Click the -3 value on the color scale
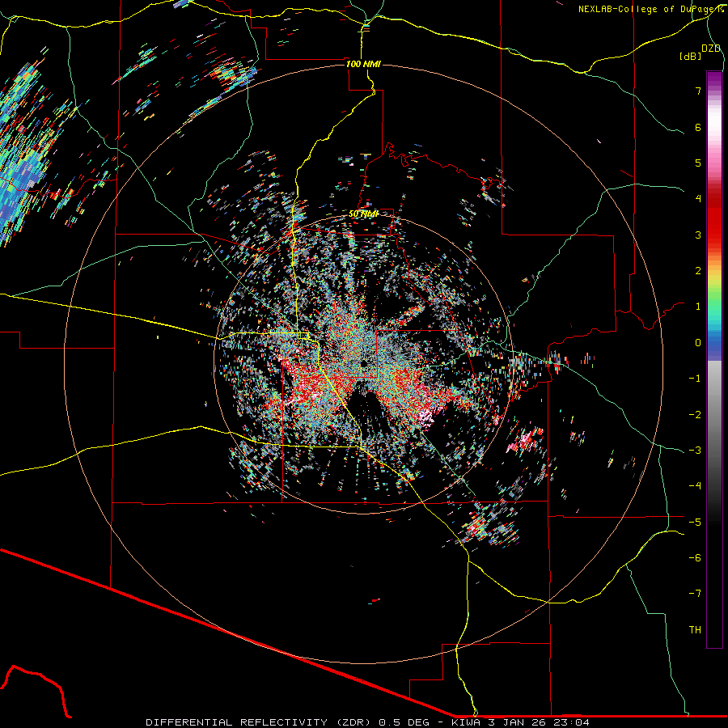 click(695, 451)
